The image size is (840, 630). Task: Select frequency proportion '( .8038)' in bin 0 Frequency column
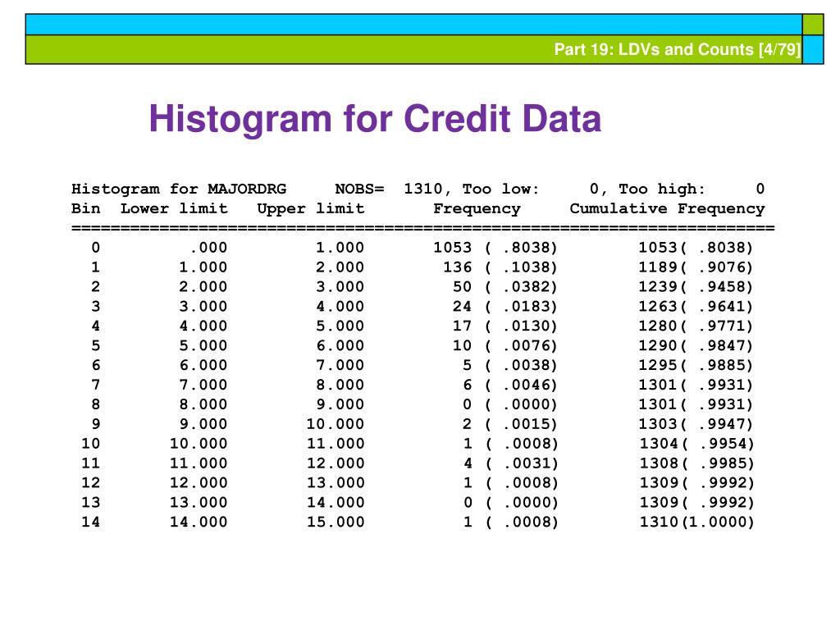[x=521, y=248]
